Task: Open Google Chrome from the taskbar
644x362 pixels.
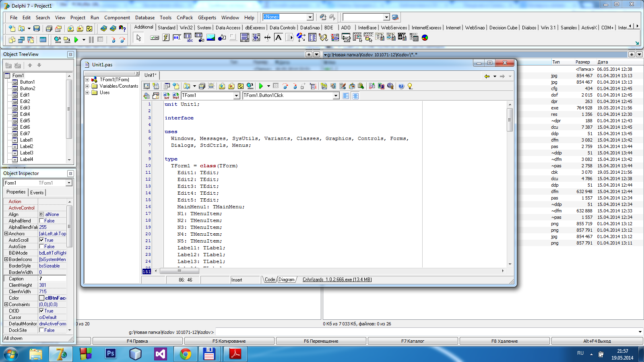Action: point(185,354)
